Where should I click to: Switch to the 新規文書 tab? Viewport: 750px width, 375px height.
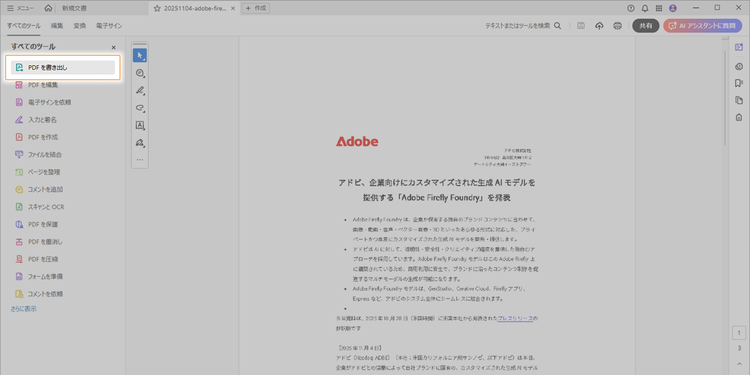tap(75, 9)
